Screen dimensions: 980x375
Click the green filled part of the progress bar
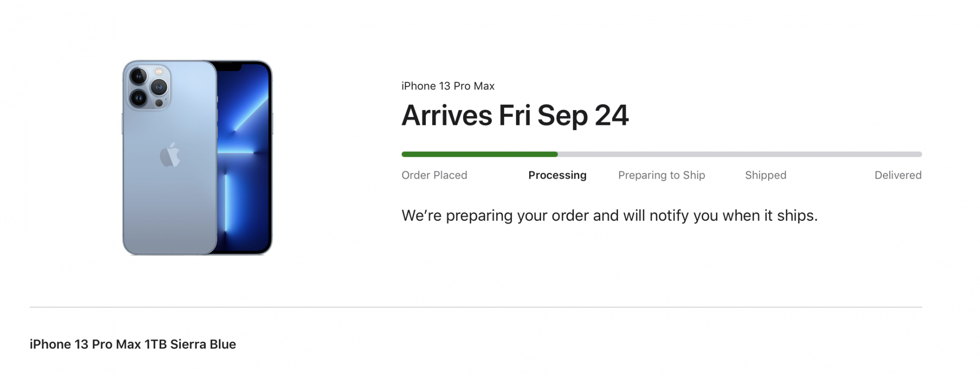(479, 154)
